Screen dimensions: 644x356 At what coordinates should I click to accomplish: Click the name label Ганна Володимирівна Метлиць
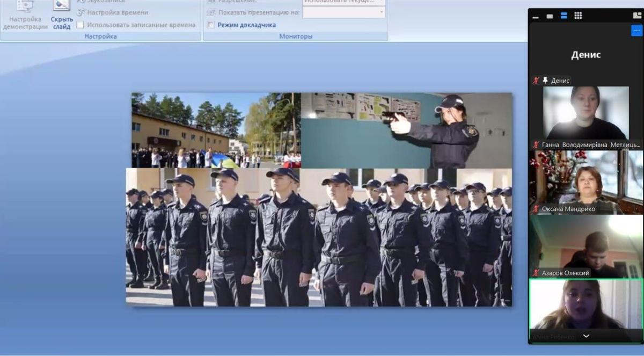pyautogui.click(x=591, y=145)
